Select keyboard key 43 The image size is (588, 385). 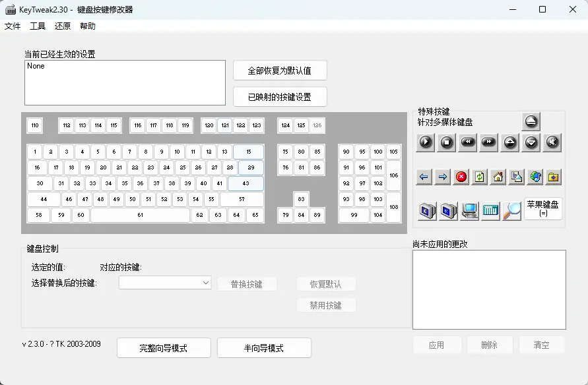coord(245,183)
